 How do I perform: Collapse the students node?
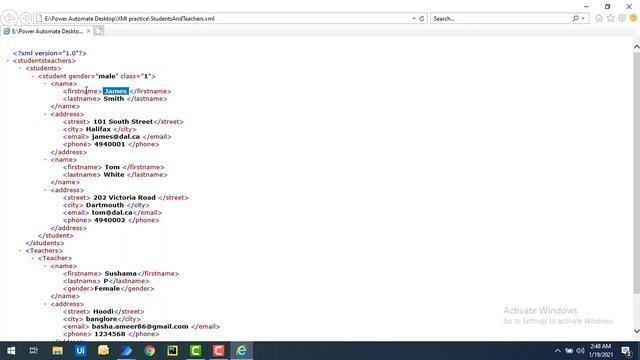tap(20, 68)
